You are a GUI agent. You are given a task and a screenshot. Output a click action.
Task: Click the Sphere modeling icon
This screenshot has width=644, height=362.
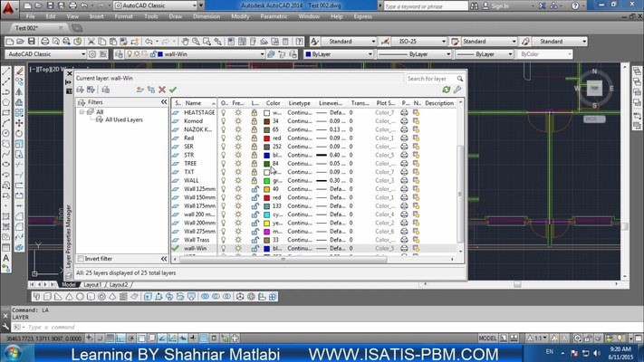tap(80, 296)
